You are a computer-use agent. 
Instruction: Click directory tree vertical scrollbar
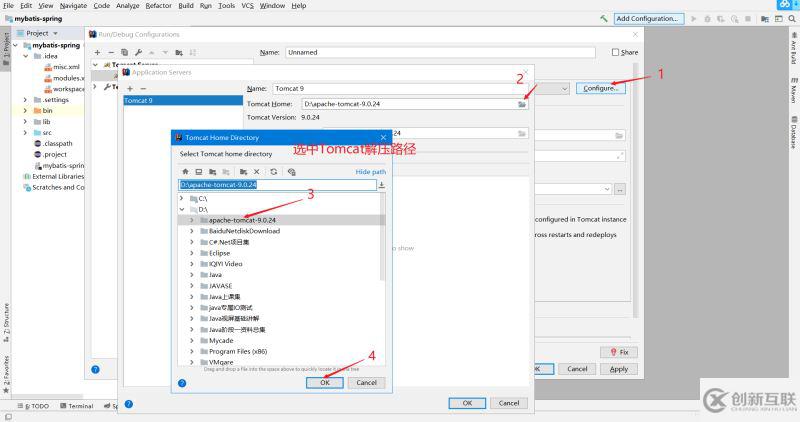pos(383,237)
